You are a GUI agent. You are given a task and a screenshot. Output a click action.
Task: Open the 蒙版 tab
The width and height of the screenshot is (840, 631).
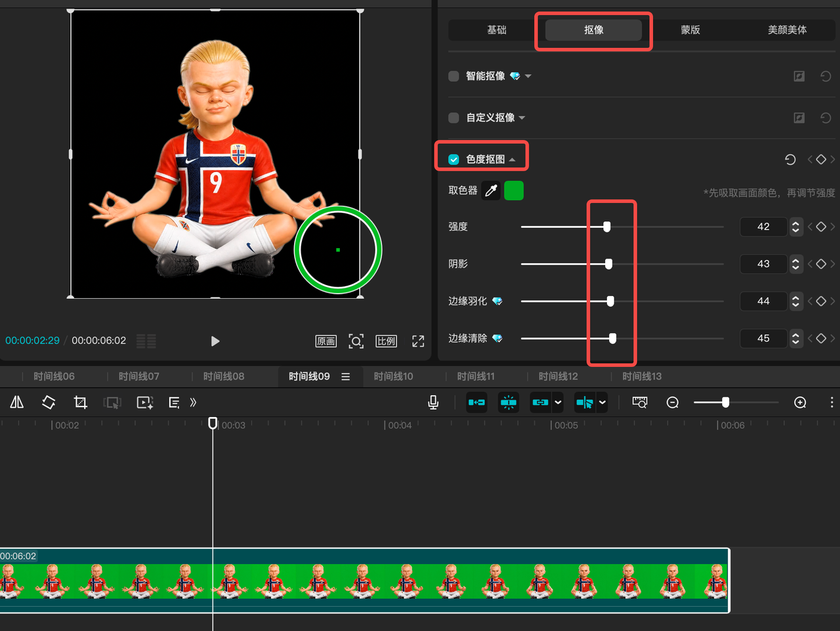(x=690, y=30)
